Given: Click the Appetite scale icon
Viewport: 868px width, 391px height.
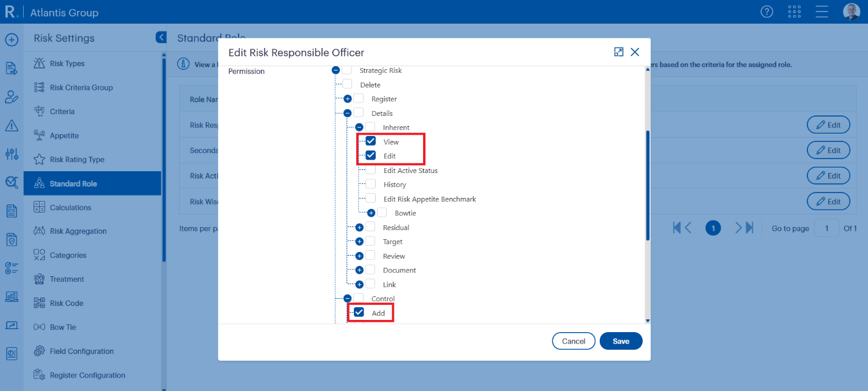Looking at the screenshot, I should click(39, 135).
